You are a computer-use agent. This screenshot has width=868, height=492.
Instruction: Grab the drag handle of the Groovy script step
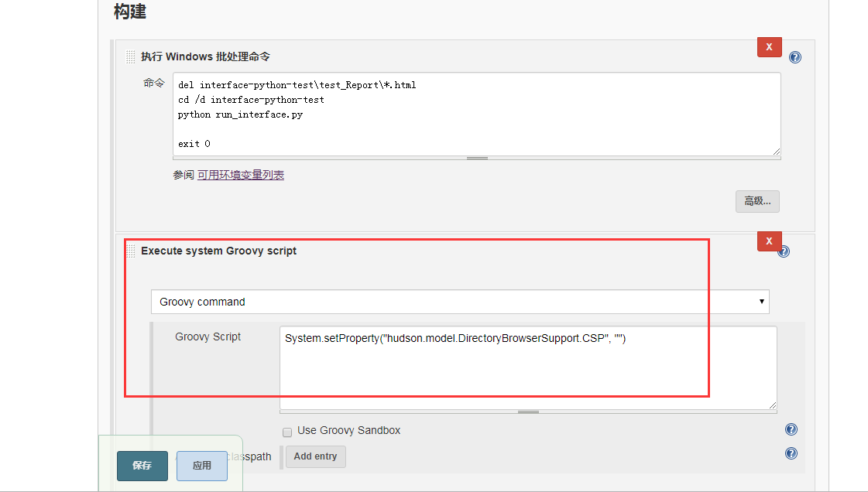click(x=132, y=251)
